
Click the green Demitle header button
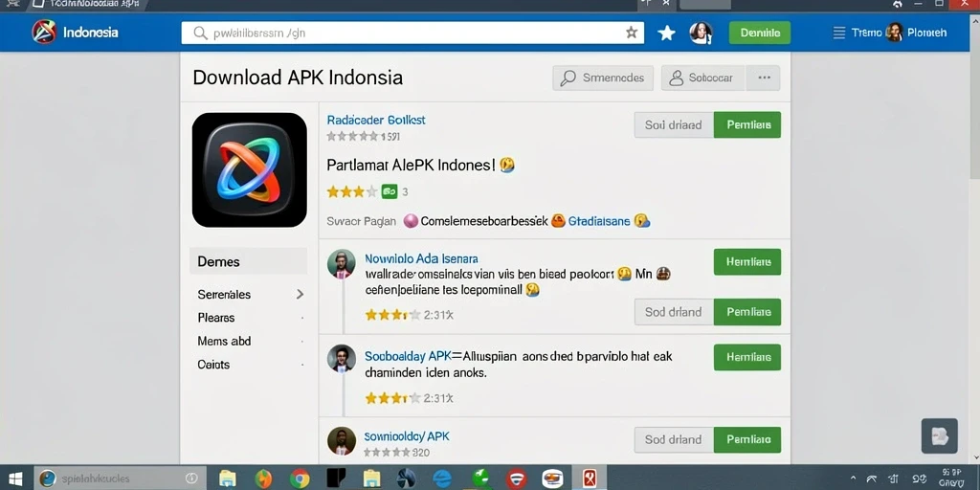click(759, 33)
